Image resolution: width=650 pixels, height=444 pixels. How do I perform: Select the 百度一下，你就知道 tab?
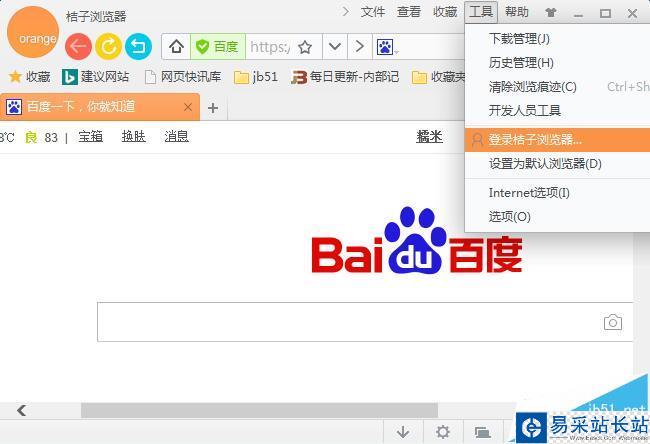pos(99,107)
